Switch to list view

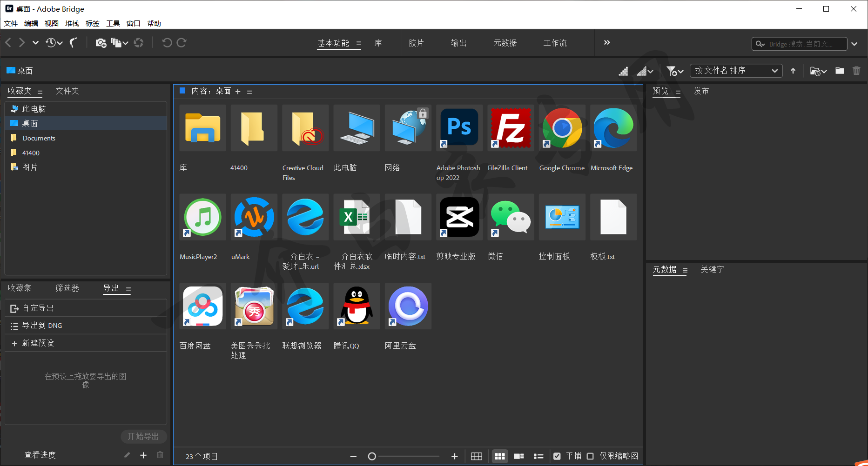click(x=538, y=456)
